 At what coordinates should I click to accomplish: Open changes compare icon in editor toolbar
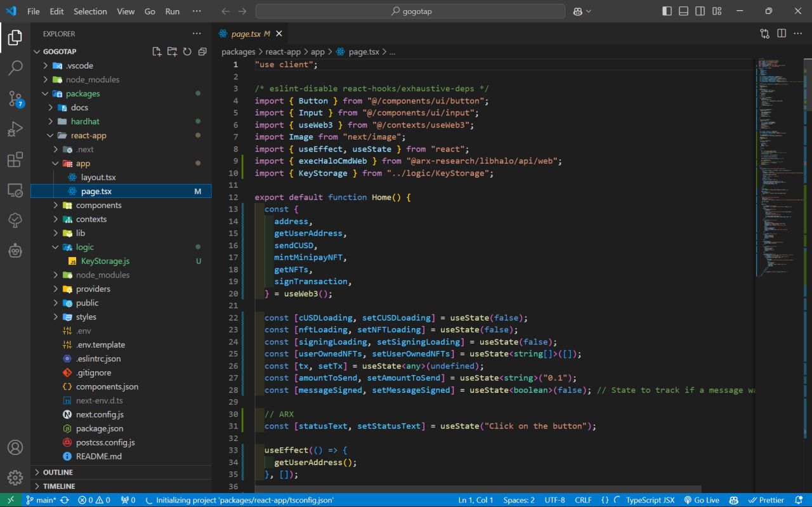(765, 34)
